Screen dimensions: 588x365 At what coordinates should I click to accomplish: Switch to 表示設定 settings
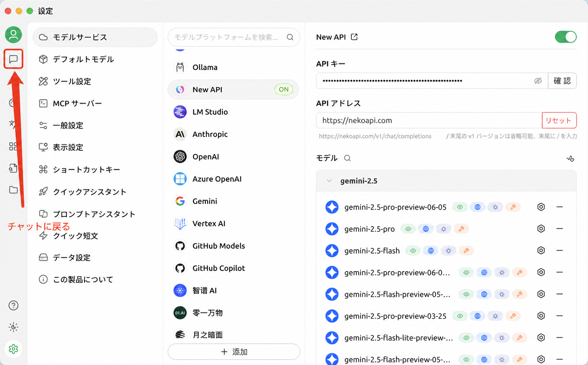click(95, 147)
